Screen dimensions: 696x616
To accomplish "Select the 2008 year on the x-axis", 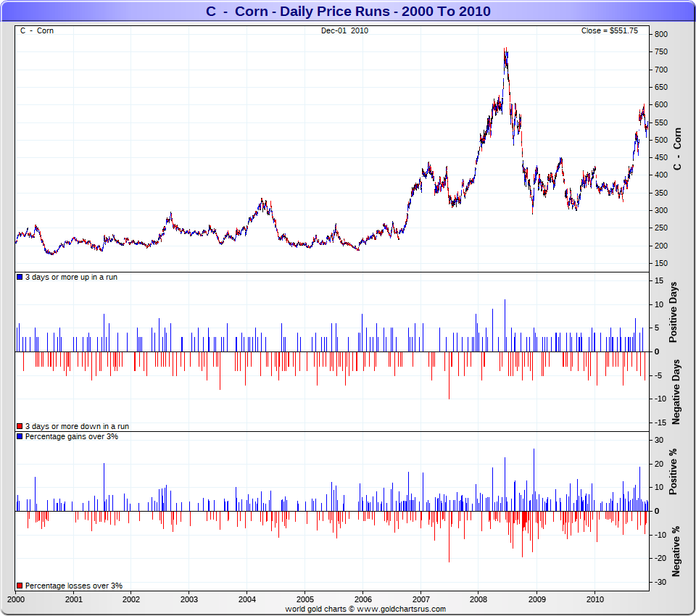I will (478, 600).
